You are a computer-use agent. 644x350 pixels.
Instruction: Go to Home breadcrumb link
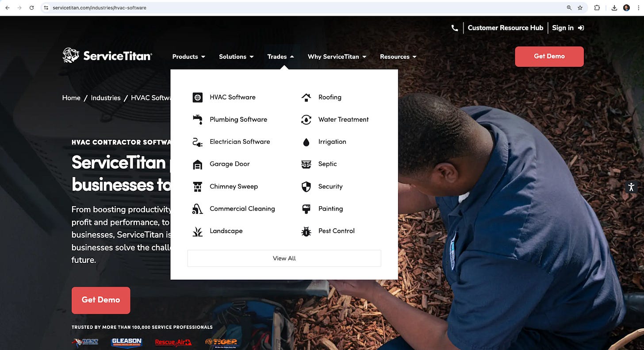[71, 98]
